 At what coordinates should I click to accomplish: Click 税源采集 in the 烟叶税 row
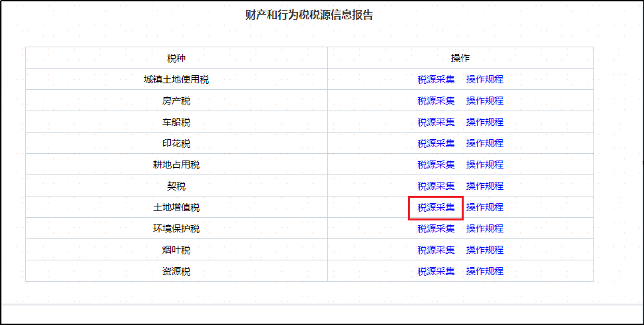(x=436, y=250)
